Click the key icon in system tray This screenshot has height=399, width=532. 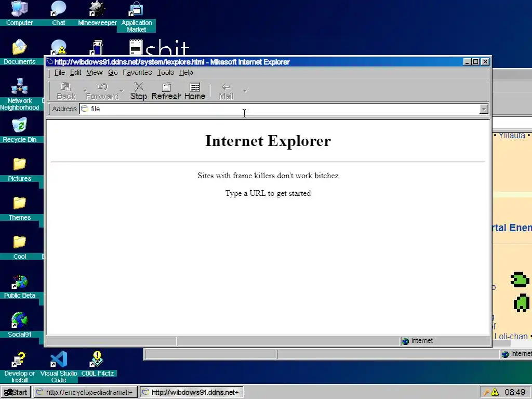pyautogui.click(x=486, y=393)
